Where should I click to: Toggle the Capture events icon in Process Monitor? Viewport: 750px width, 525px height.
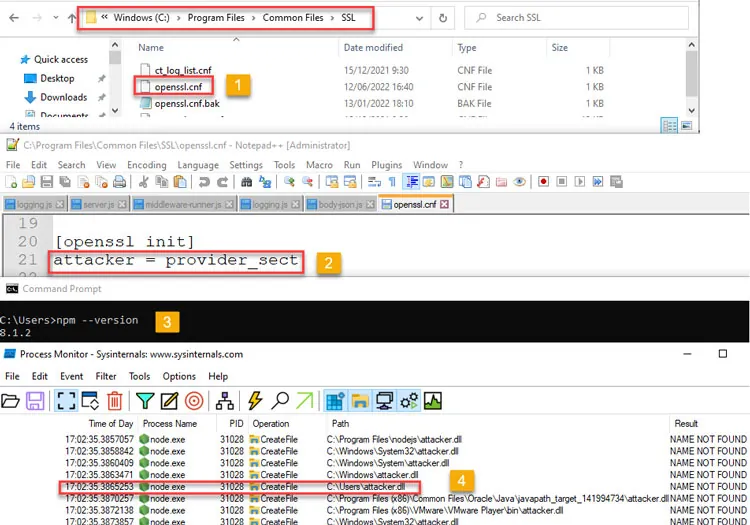point(66,401)
